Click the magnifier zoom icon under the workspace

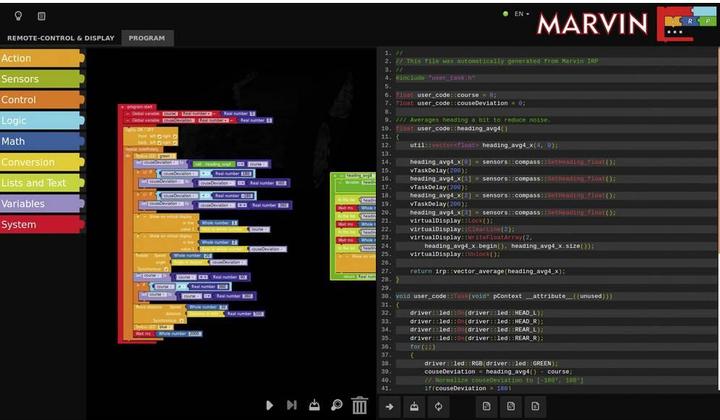(337, 405)
